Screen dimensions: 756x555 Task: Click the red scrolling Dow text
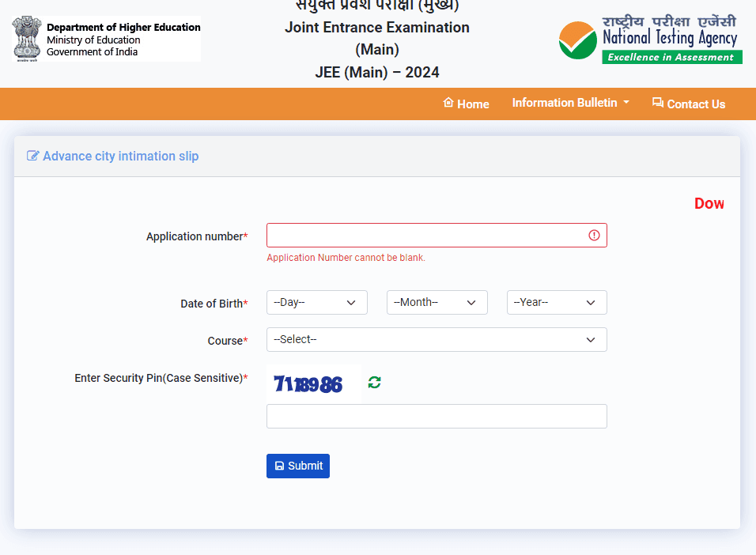coord(709,204)
